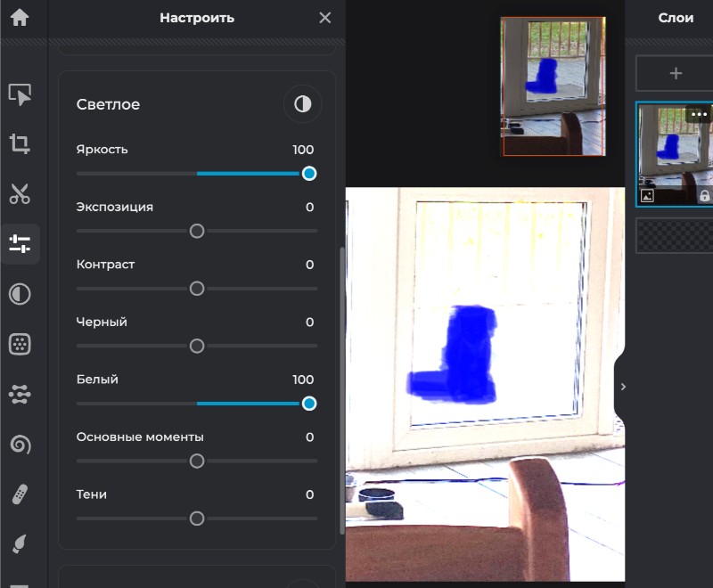Click the adjust panel vertical scrollbar
The height and width of the screenshot is (588, 713).
pos(342,391)
